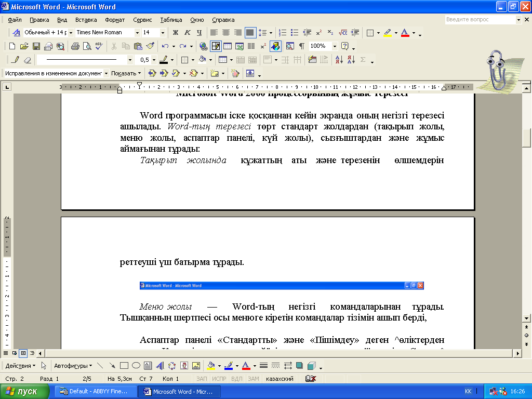Start a numbered list
Image resolution: width=532 pixels, height=399 pixels.
[282, 33]
